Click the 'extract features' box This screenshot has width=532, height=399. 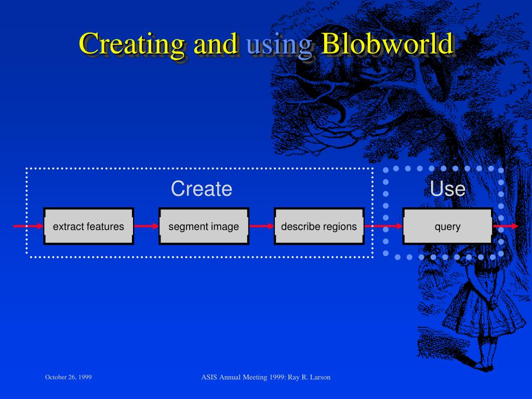(x=88, y=227)
